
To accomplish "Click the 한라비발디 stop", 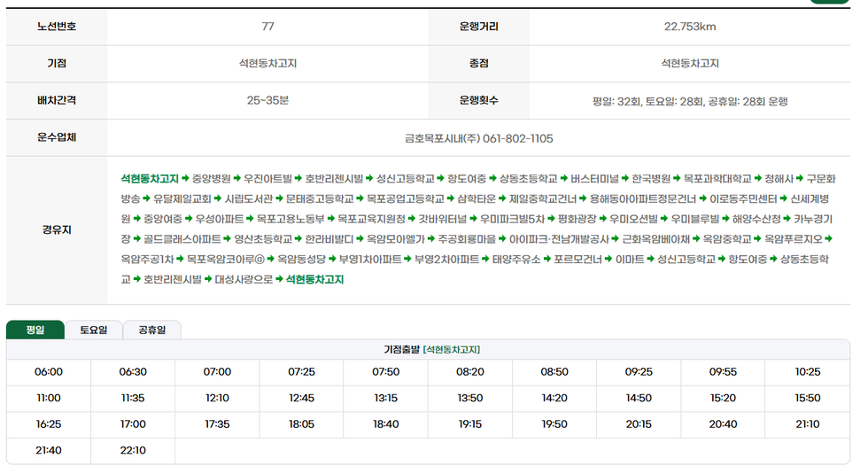I will [329, 239].
